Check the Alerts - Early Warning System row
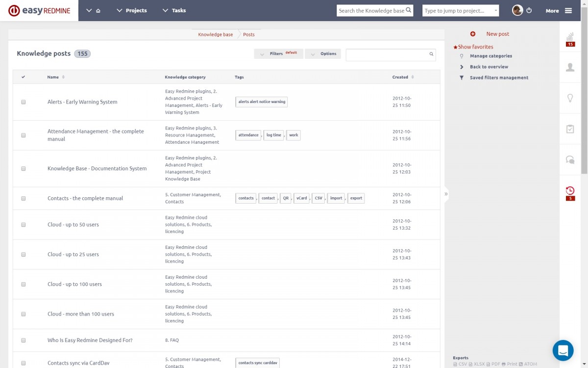This screenshot has height=368, width=588. (24, 102)
